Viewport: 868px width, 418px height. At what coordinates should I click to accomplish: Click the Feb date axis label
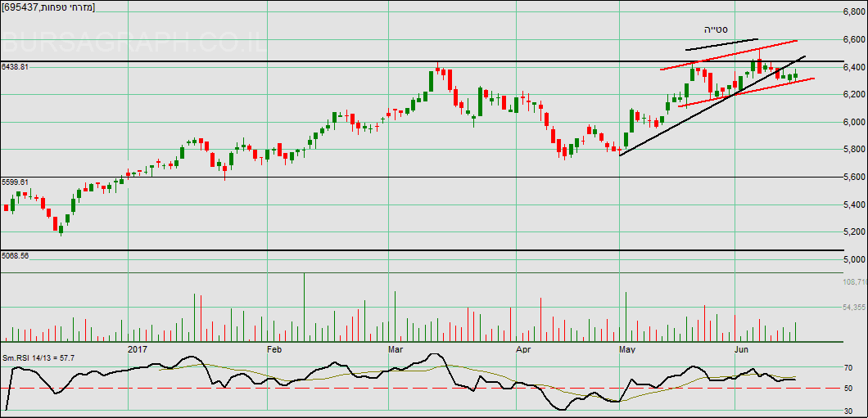[x=275, y=349]
